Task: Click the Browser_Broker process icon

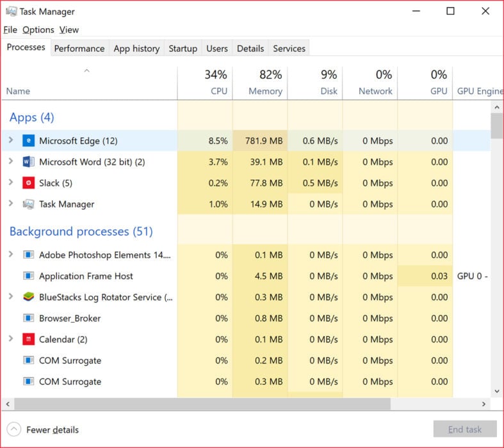Action: tap(28, 318)
